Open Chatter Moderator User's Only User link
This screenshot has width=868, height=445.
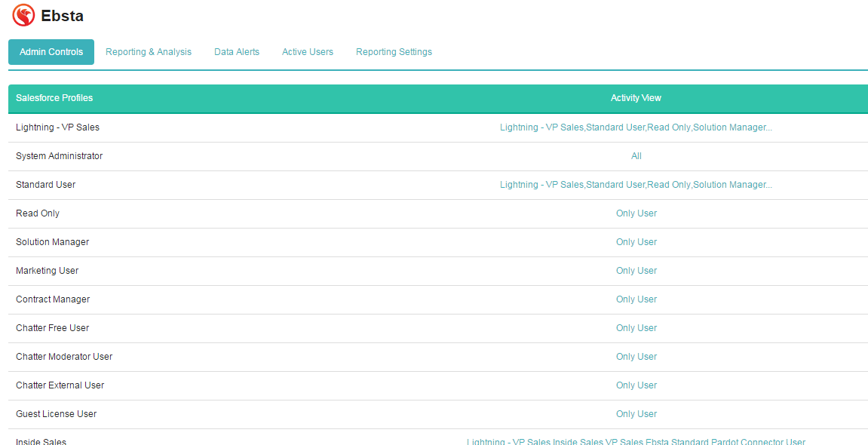coord(636,357)
